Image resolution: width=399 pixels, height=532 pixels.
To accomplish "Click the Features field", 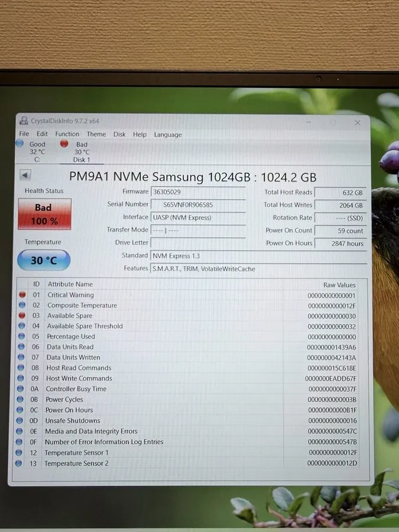I will tap(258, 269).
